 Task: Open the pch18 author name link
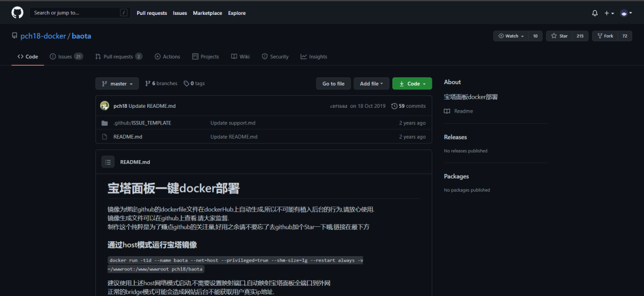click(x=120, y=106)
